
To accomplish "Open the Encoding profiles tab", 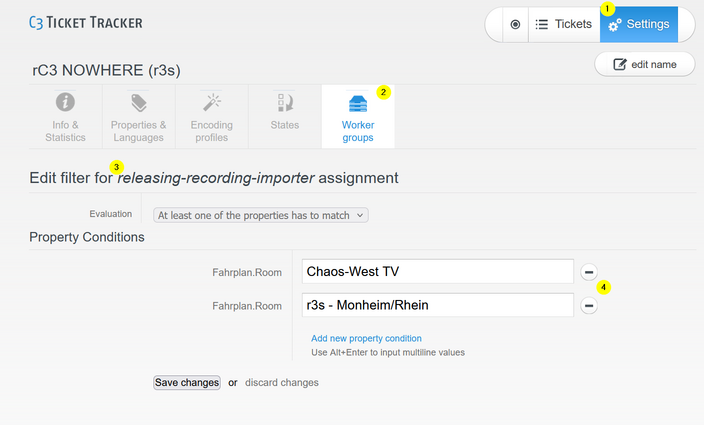I will click(x=211, y=117).
